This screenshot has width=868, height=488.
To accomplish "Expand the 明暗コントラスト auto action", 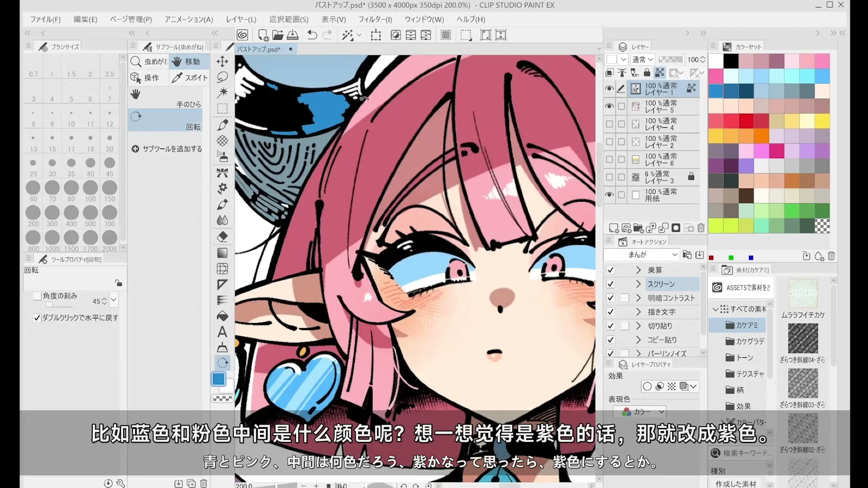I will pyautogui.click(x=638, y=298).
